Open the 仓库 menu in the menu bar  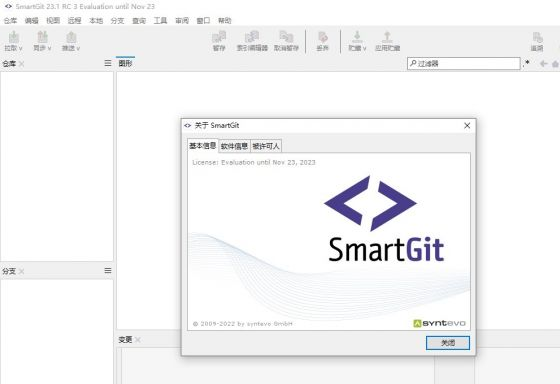point(10,21)
